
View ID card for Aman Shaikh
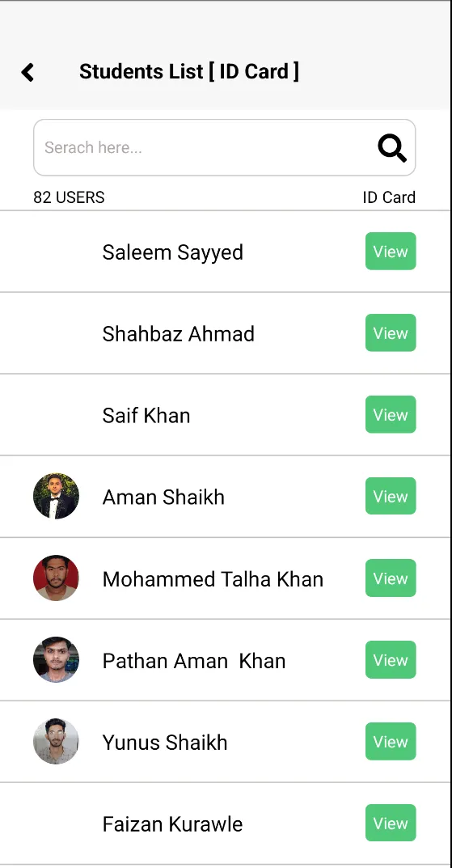[391, 496]
